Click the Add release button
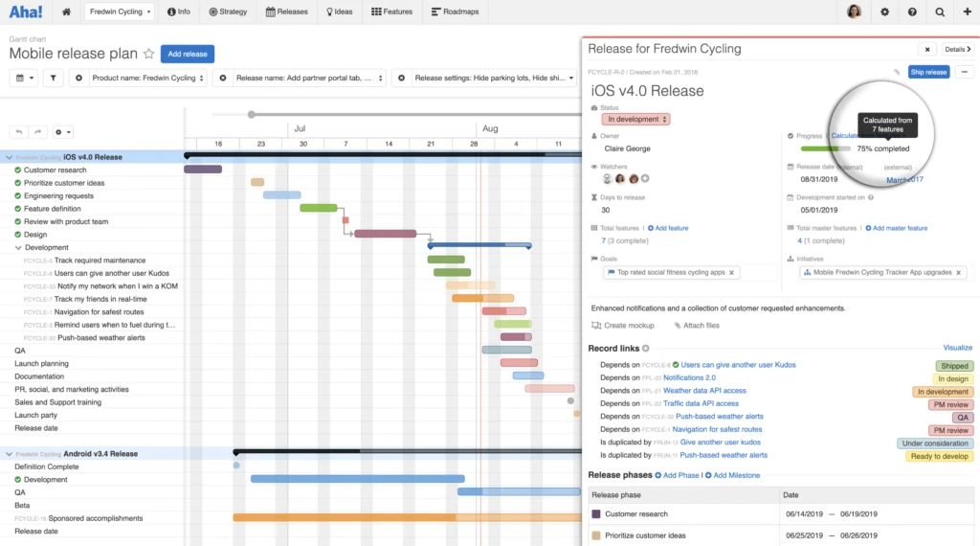 click(x=188, y=54)
